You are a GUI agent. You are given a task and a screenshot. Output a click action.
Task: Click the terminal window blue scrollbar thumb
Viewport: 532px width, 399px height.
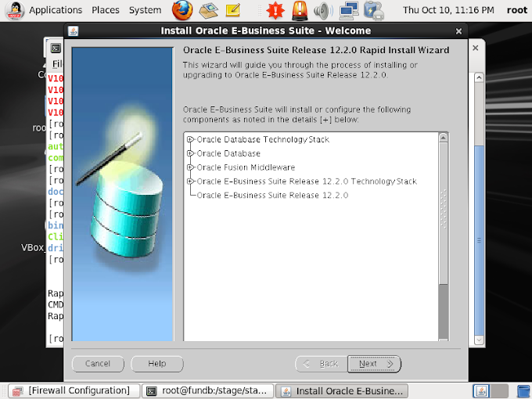(479, 240)
